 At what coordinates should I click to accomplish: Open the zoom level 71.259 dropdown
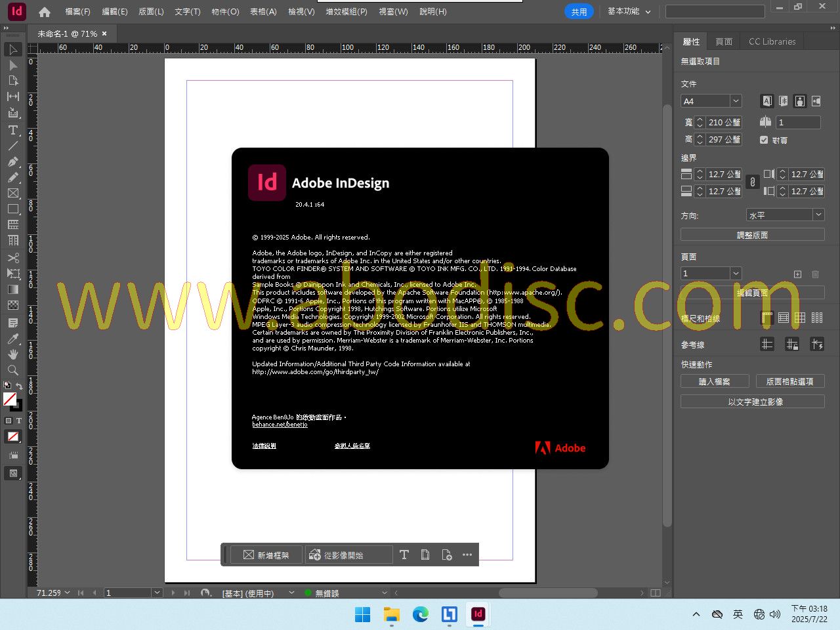pos(67,593)
